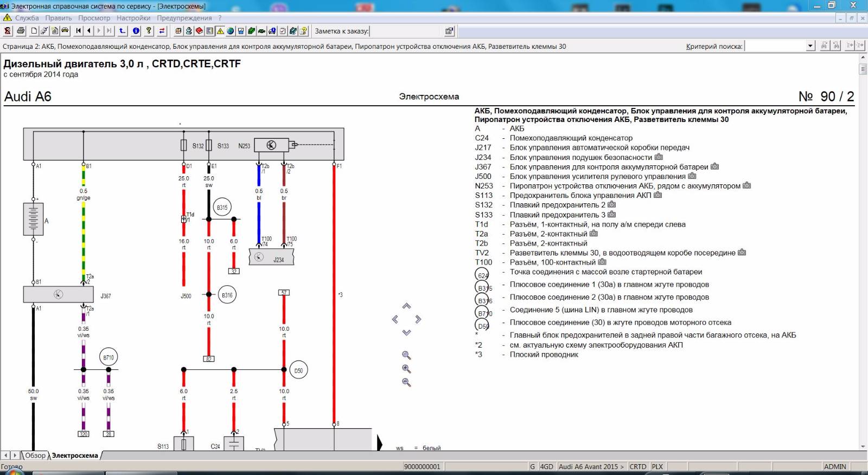Viewport: 868px width, 475px height.
Task: Click the camera icon next to J367
Action: click(715, 166)
